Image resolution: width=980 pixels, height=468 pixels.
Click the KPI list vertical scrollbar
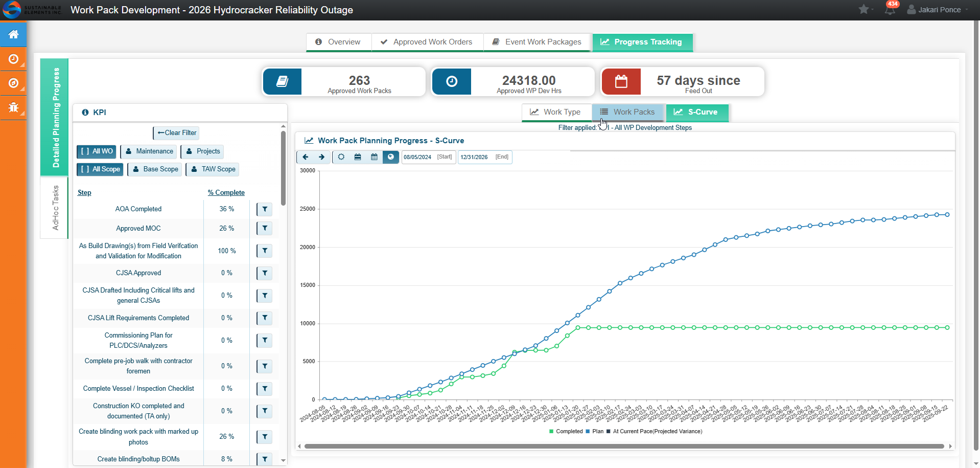tap(284, 168)
